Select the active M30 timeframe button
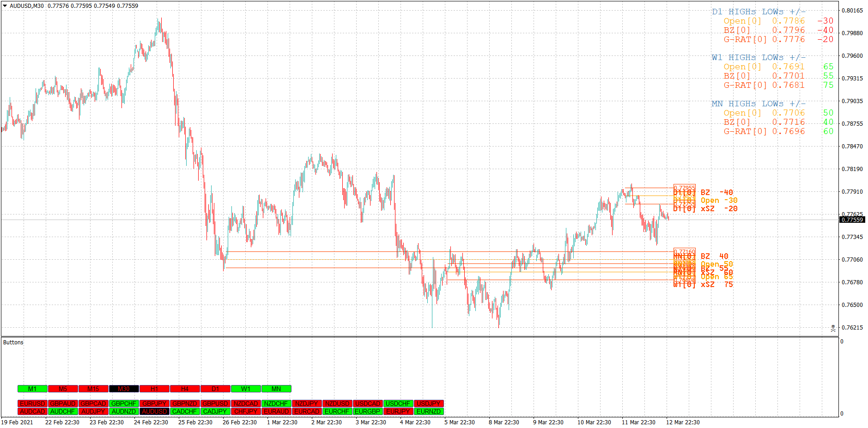The height and width of the screenshot is (428, 868). click(x=124, y=389)
